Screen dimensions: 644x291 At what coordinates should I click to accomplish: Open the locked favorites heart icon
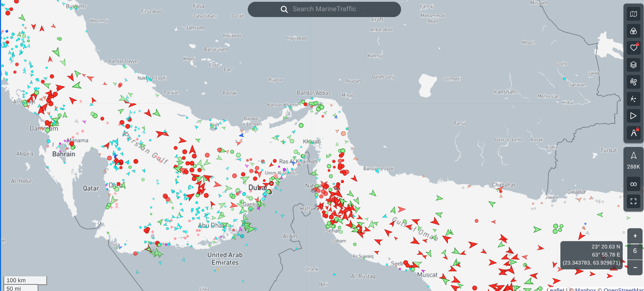(x=633, y=48)
